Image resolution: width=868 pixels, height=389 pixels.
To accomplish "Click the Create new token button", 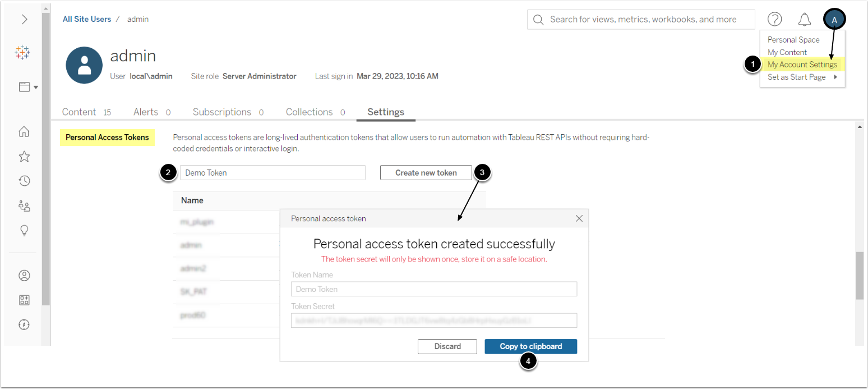I will [426, 173].
